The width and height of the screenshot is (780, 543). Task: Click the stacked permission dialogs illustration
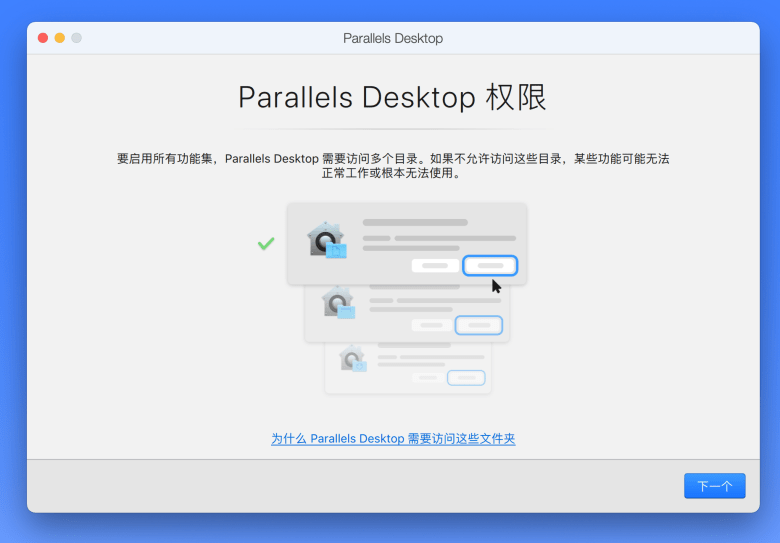click(406, 298)
